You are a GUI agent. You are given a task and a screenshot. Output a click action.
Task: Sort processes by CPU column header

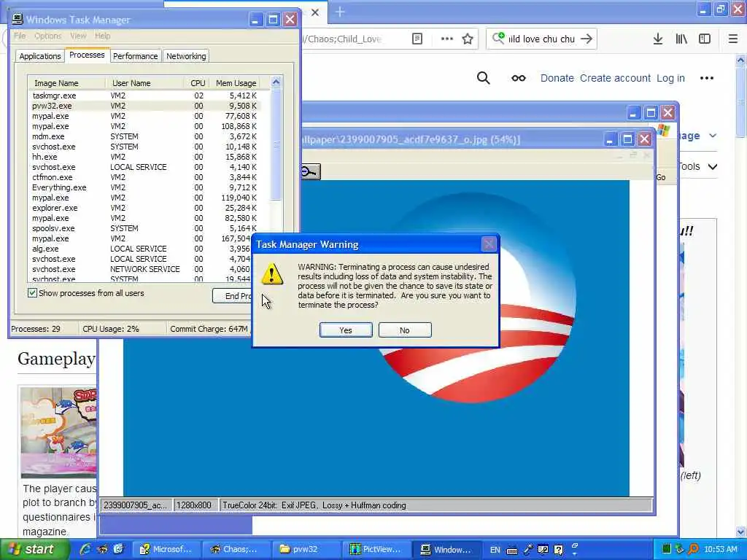tap(197, 83)
